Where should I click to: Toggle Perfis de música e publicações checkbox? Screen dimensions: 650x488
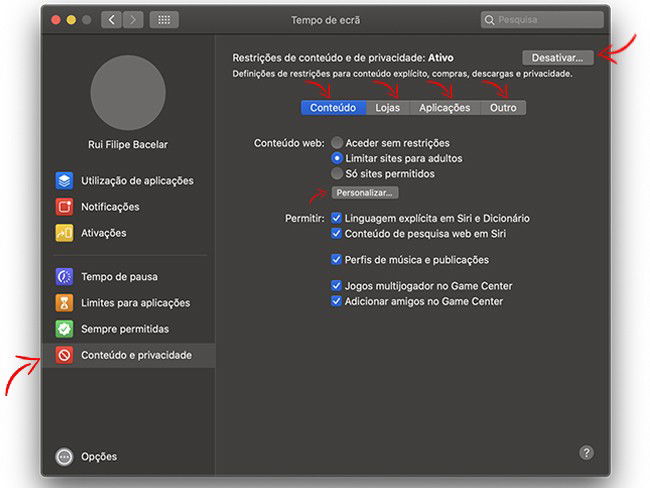[x=337, y=260]
